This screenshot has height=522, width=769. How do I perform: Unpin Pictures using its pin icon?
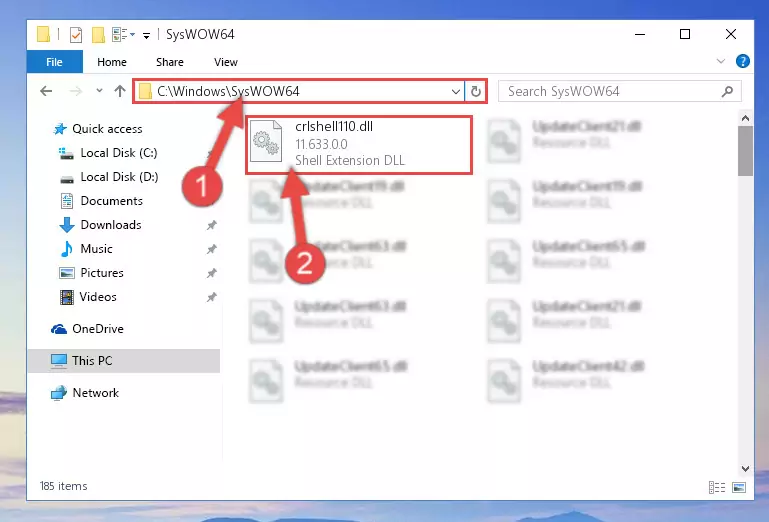pyautogui.click(x=211, y=273)
